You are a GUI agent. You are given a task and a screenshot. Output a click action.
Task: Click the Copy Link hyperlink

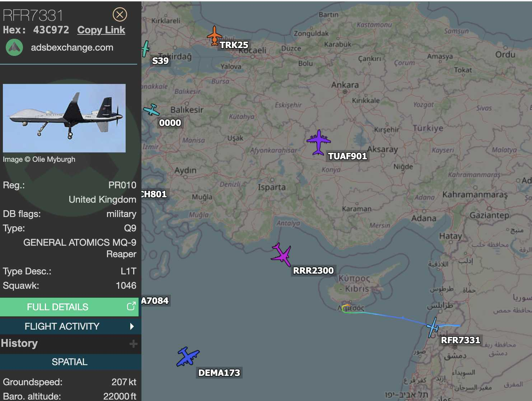coord(101,30)
